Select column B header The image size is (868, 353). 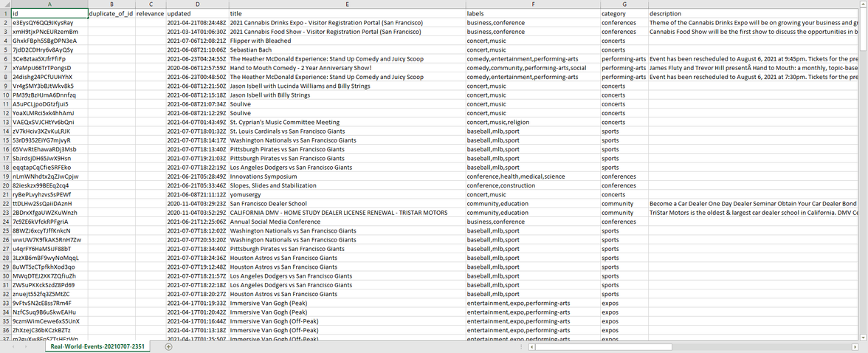(x=111, y=4)
